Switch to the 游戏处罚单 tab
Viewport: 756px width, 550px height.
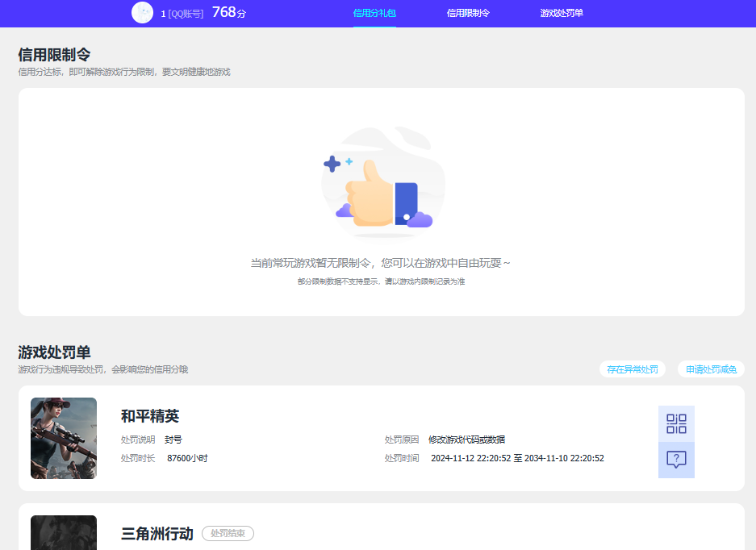tap(562, 13)
